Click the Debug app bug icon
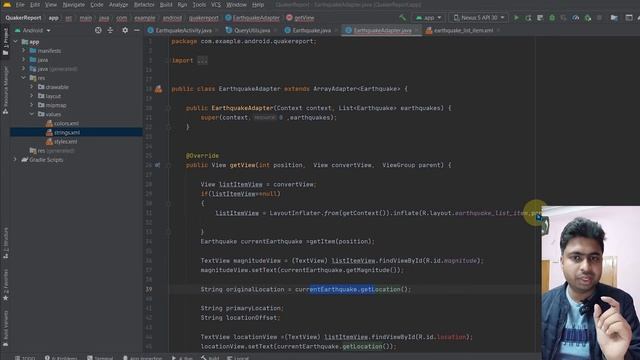 coord(552,18)
